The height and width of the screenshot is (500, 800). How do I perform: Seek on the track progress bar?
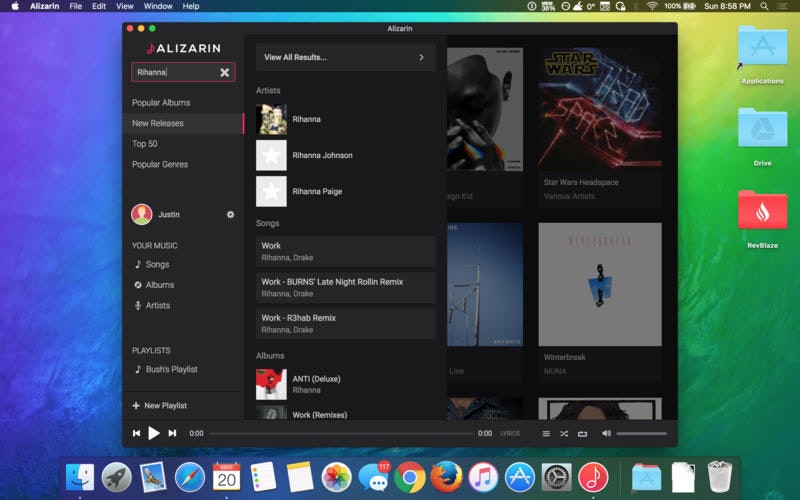[341, 434]
